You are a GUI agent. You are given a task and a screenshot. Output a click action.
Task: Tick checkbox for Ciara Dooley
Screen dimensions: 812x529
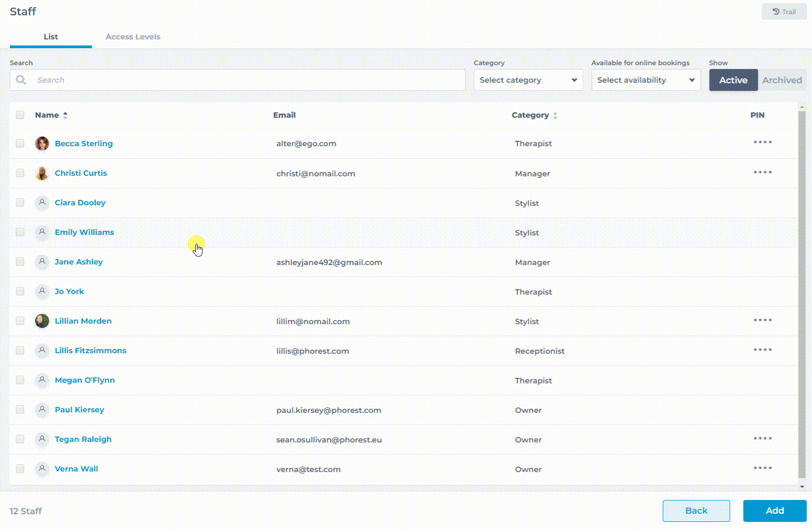coord(20,203)
